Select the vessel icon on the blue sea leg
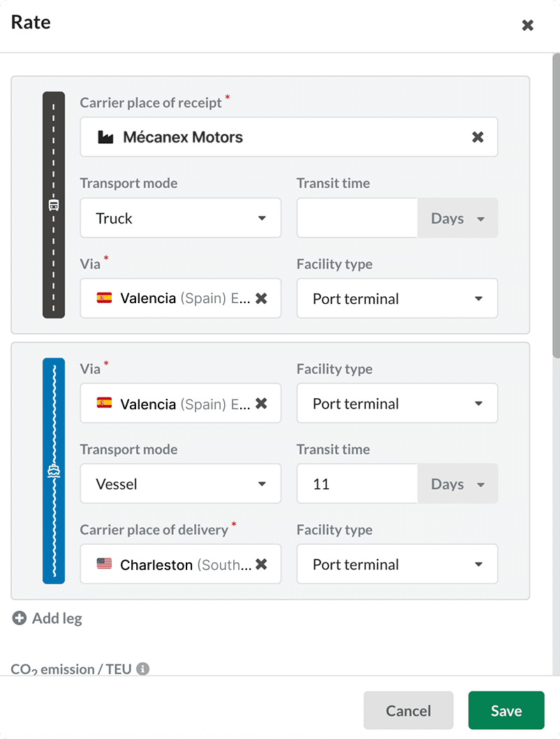 (54, 471)
